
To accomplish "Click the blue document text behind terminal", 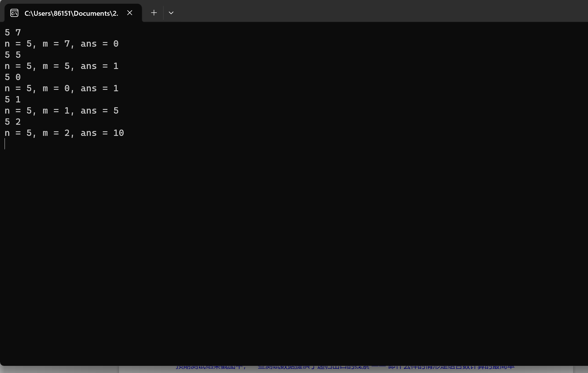I will pyautogui.click(x=343, y=368).
